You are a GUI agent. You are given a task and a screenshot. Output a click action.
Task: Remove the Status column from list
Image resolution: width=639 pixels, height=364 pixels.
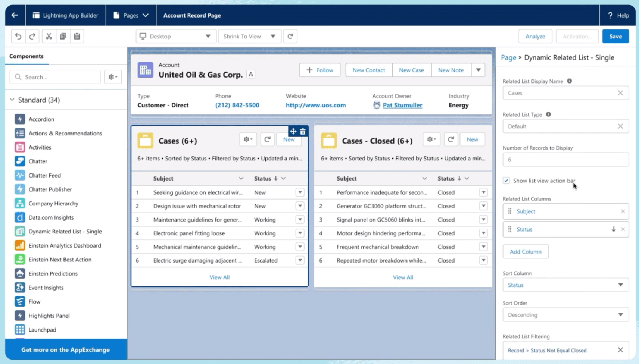pyautogui.click(x=623, y=229)
